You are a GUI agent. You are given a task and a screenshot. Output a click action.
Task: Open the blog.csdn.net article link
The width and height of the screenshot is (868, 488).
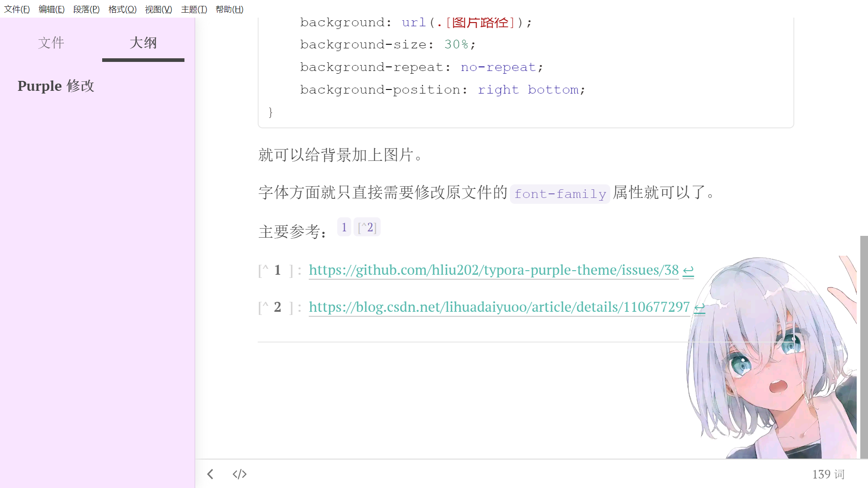coord(499,307)
